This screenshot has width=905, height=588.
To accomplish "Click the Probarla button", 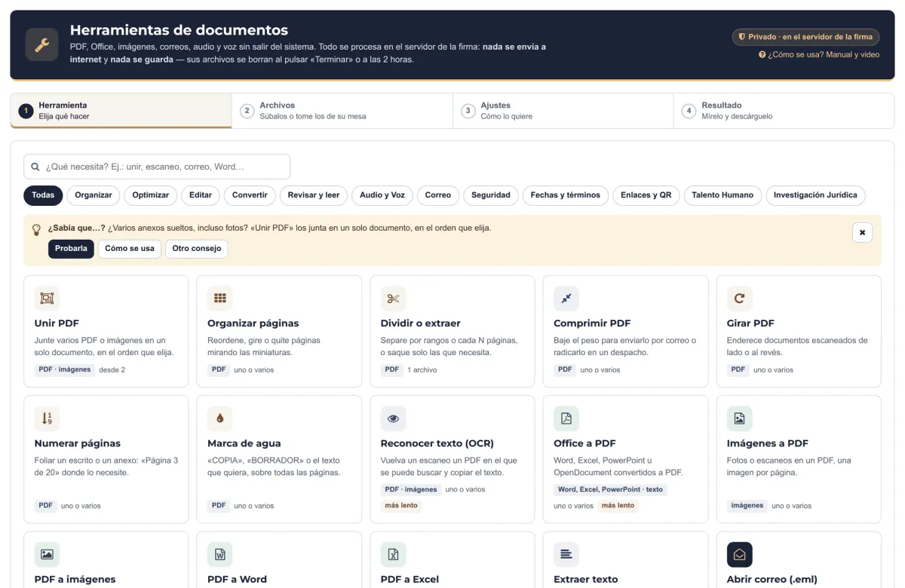I will (71, 249).
